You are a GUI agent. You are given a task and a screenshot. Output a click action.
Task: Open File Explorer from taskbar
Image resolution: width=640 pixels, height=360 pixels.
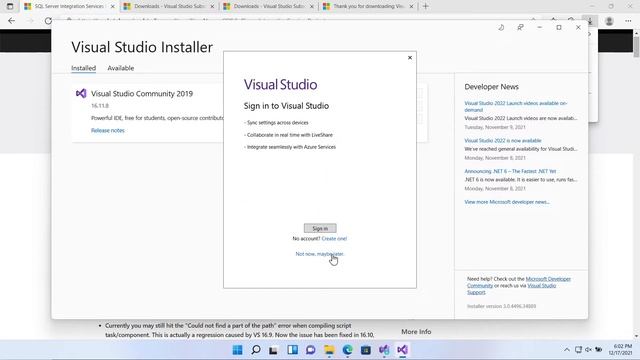(x=329, y=350)
